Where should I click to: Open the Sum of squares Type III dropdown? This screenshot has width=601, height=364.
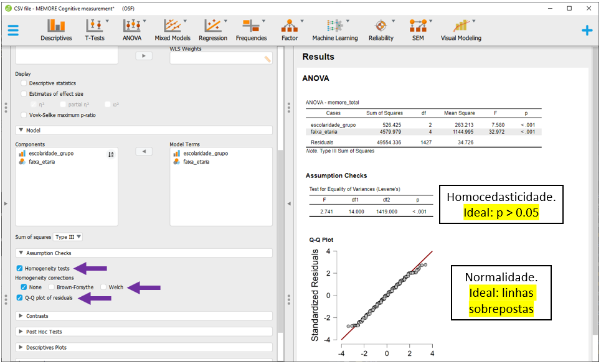(x=67, y=237)
